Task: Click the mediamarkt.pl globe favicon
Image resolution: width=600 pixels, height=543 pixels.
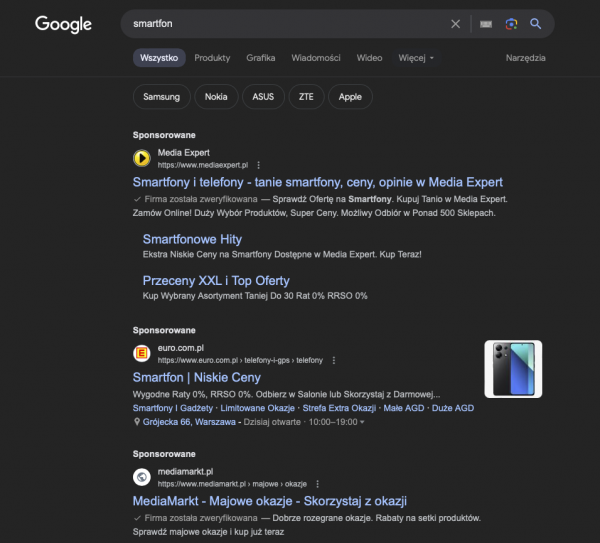Action: (x=142, y=477)
